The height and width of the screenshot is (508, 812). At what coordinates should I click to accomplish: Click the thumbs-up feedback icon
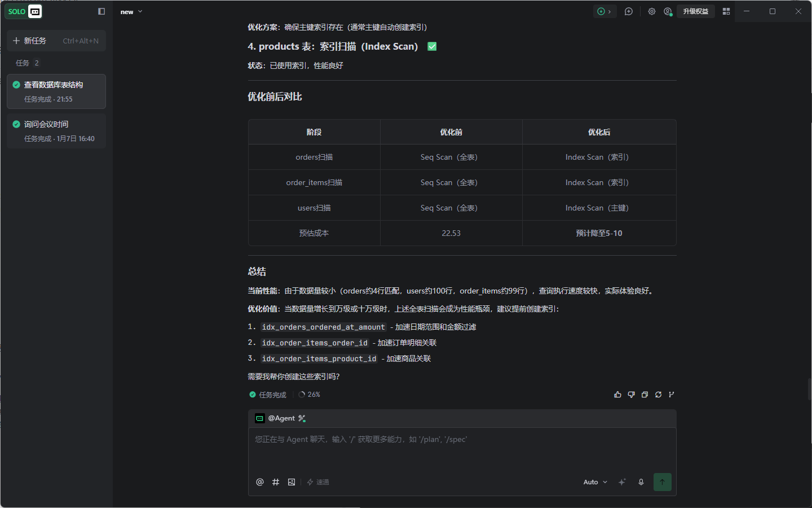click(x=617, y=395)
